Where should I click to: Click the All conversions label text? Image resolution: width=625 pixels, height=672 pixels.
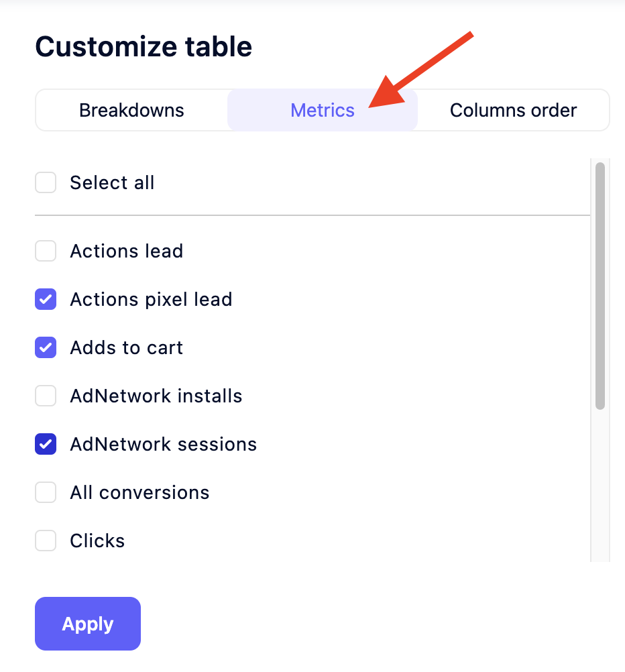point(139,492)
